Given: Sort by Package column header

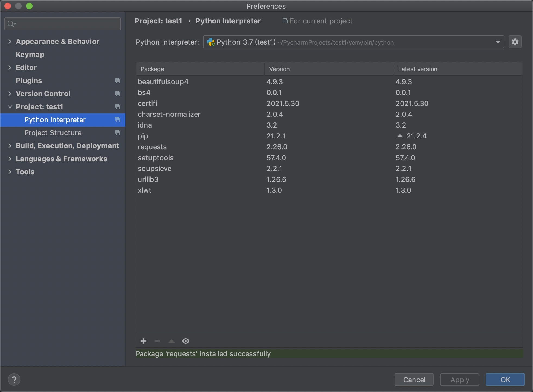Looking at the screenshot, I should 200,69.
